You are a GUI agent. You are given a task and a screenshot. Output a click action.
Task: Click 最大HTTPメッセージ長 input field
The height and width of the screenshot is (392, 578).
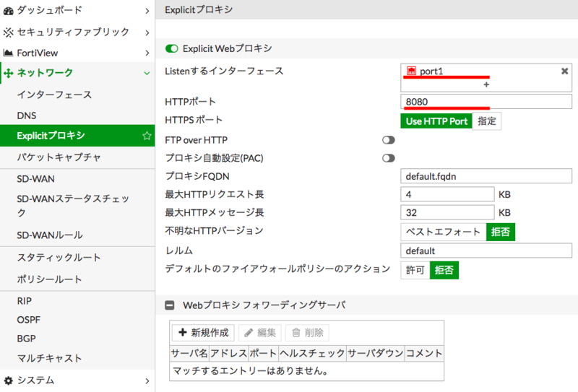coord(447,212)
